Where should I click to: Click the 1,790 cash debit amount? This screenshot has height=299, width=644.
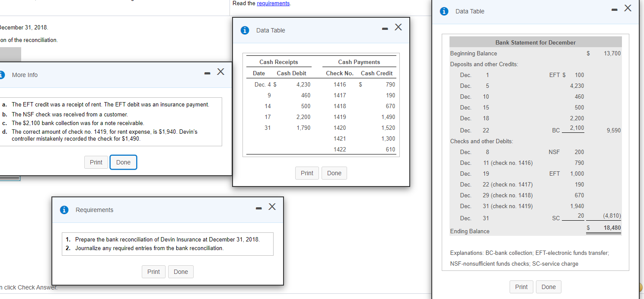[303, 128]
